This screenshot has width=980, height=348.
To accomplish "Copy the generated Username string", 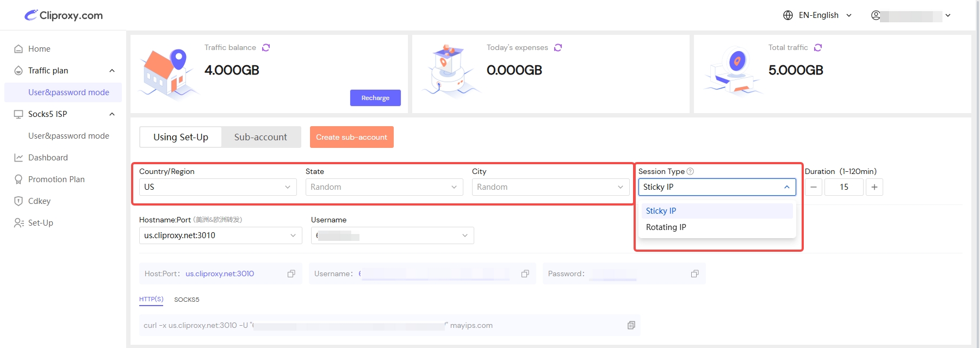I will [x=525, y=274].
